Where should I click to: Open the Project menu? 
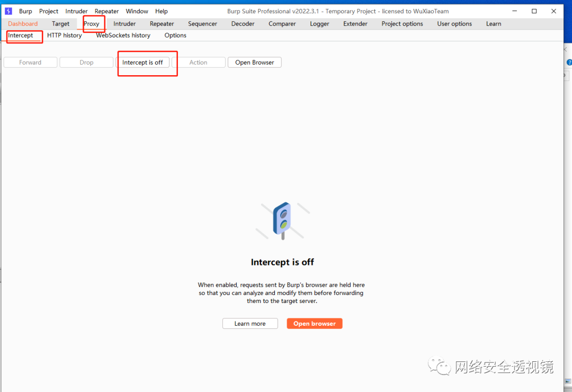coord(49,11)
